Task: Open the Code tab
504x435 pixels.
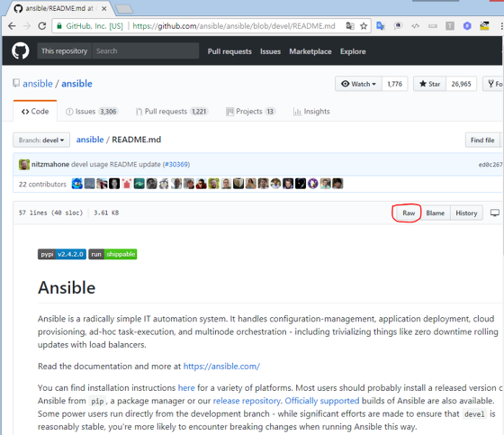Action: [x=35, y=112]
